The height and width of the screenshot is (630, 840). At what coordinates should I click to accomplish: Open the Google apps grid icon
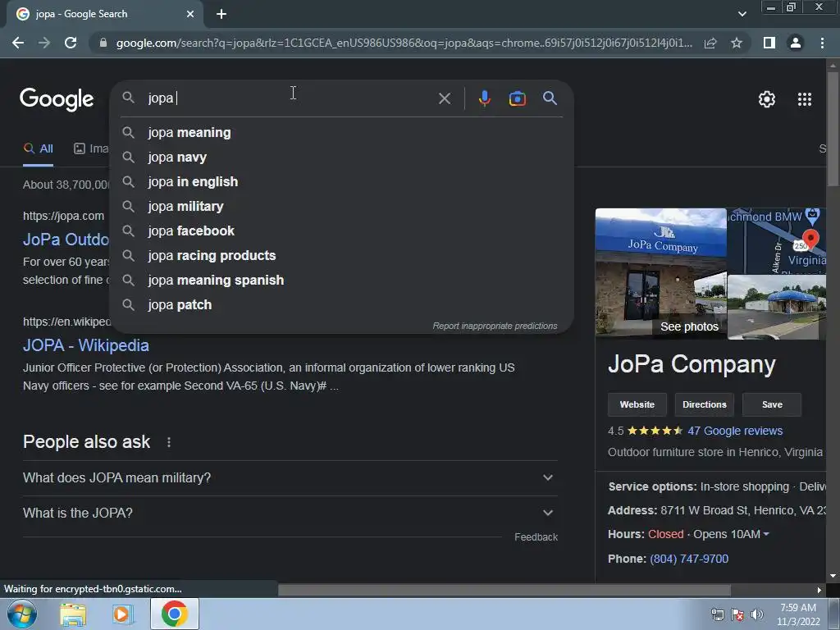[x=805, y=99]
